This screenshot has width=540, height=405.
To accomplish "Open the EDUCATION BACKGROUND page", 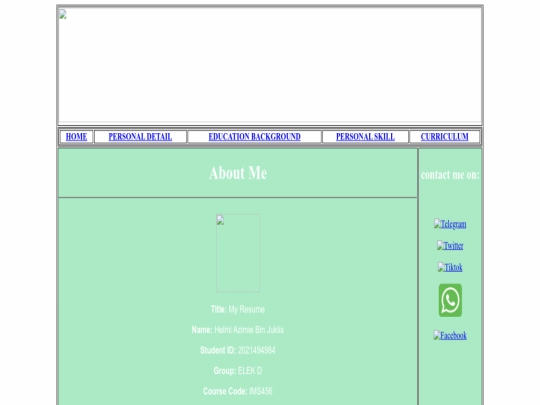I will pyautogui.click(x=255, y=137).
